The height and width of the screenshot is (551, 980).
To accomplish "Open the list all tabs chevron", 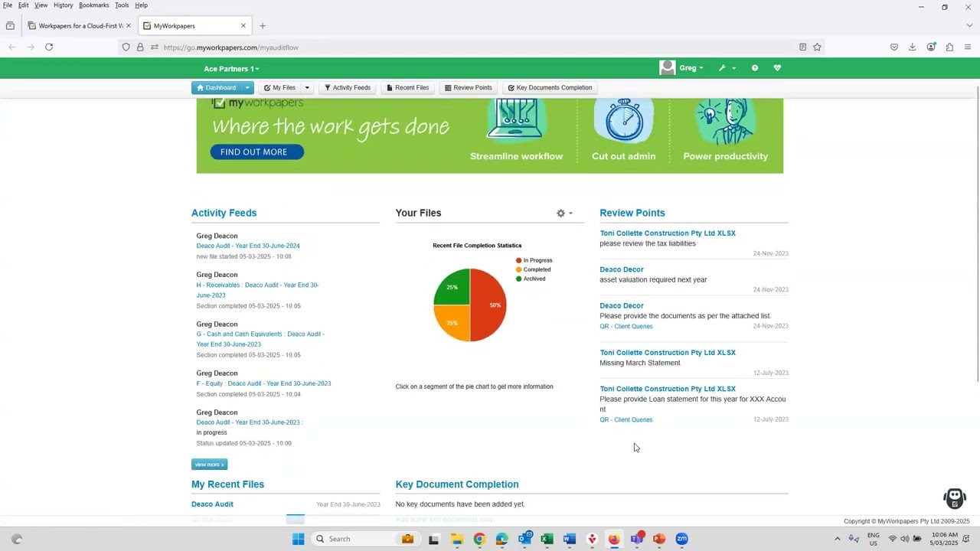I will 969,26.
